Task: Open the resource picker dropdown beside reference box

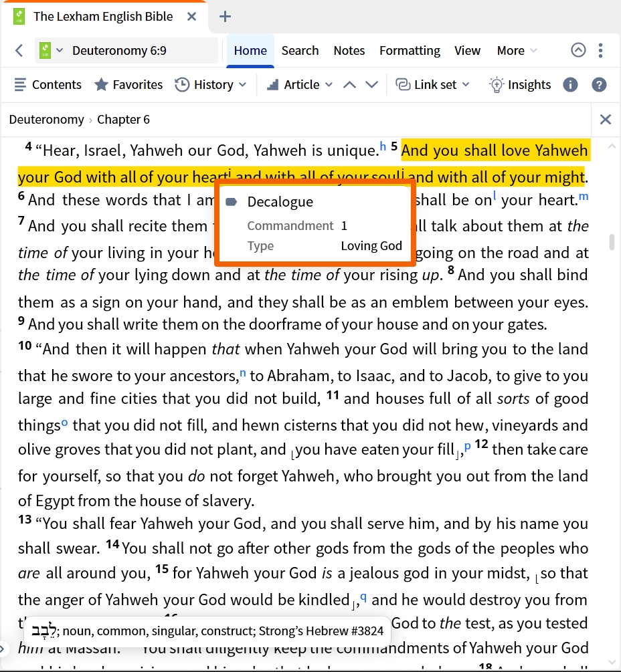Action: coord(60,51)
